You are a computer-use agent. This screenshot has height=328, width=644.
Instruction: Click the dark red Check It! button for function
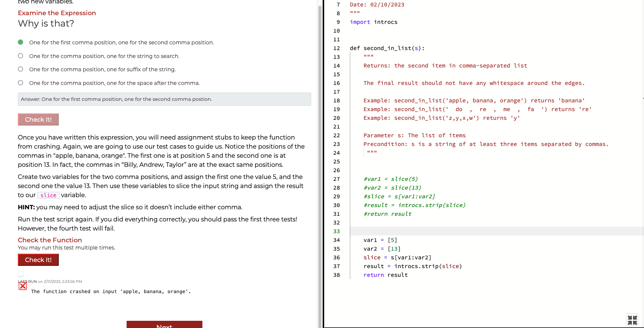point(38,260)
